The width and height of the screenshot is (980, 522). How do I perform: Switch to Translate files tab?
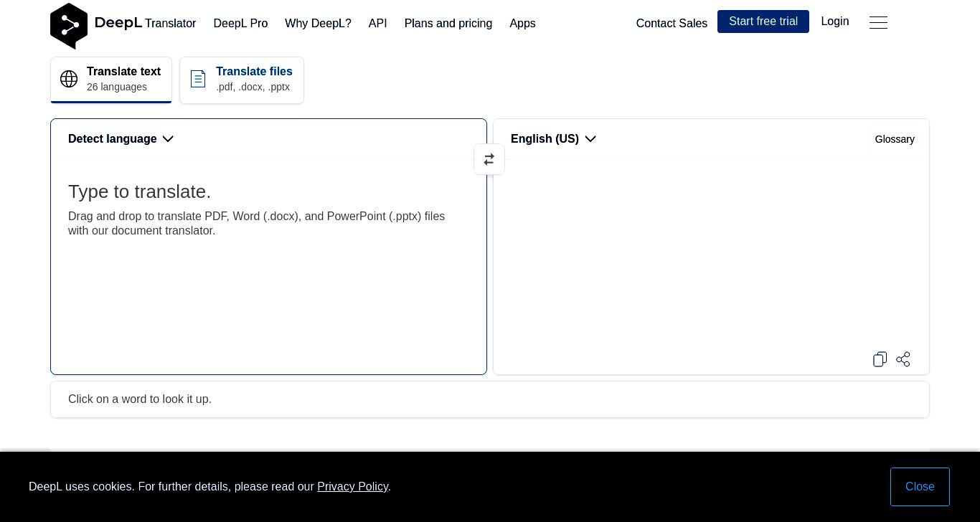242,80
